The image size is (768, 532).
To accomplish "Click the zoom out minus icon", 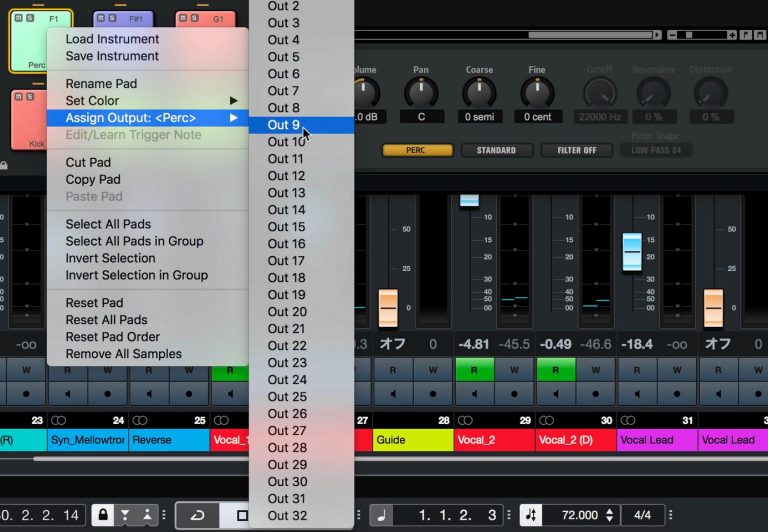I will coord(672,35).
